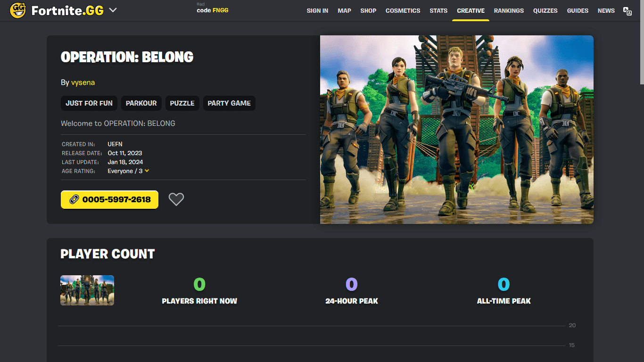Select the CREATIVE tab
The image size is (644, 362).
click(471, 10)
